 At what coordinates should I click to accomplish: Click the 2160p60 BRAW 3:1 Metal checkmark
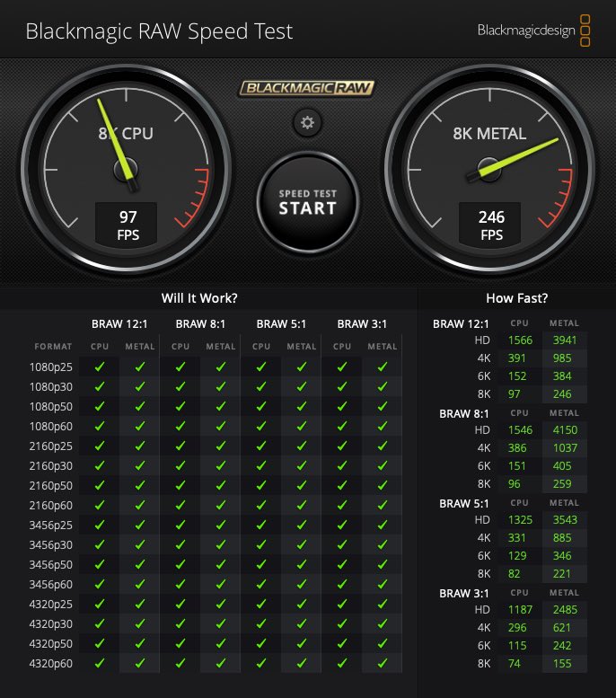(x=383, y=505)
